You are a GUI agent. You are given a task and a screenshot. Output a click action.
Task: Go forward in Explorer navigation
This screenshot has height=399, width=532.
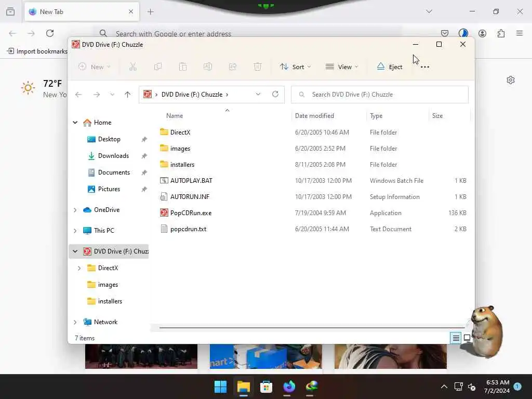(97, 95)
